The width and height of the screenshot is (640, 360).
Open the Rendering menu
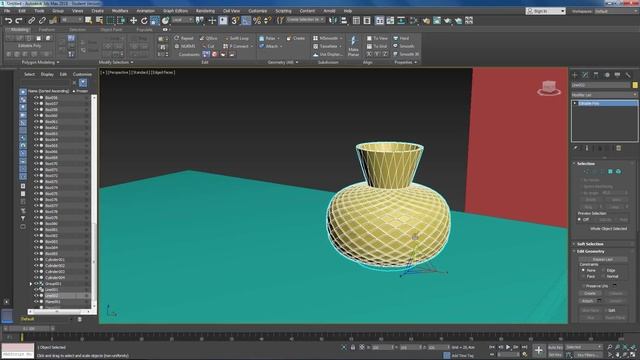click(x=205, y=11)
